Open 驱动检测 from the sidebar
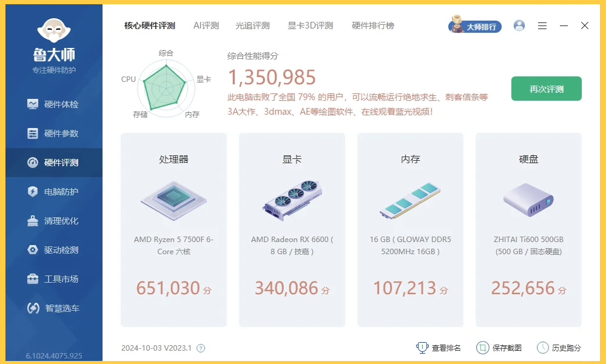 tap(54, 250)
